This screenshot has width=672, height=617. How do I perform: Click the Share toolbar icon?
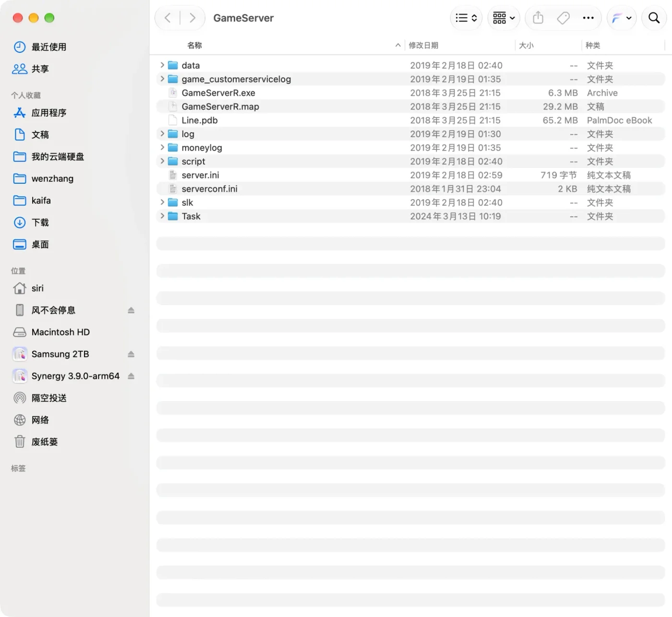click(x=538, y=18)
